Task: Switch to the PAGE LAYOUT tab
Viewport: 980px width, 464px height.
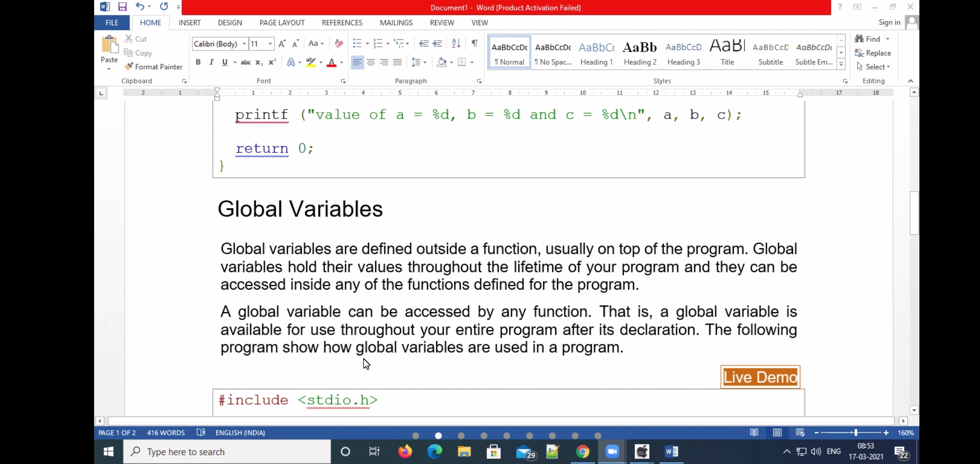Action: click(282, 23)
